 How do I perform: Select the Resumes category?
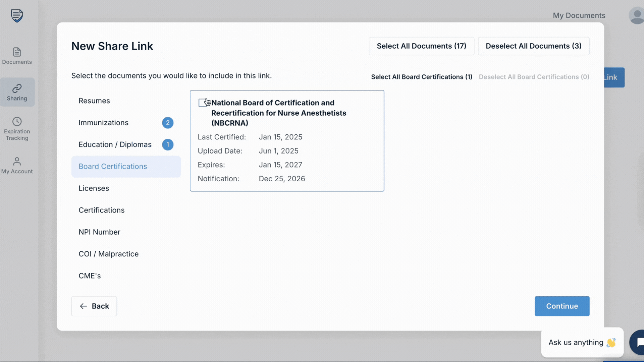click(x=126, y=101)
